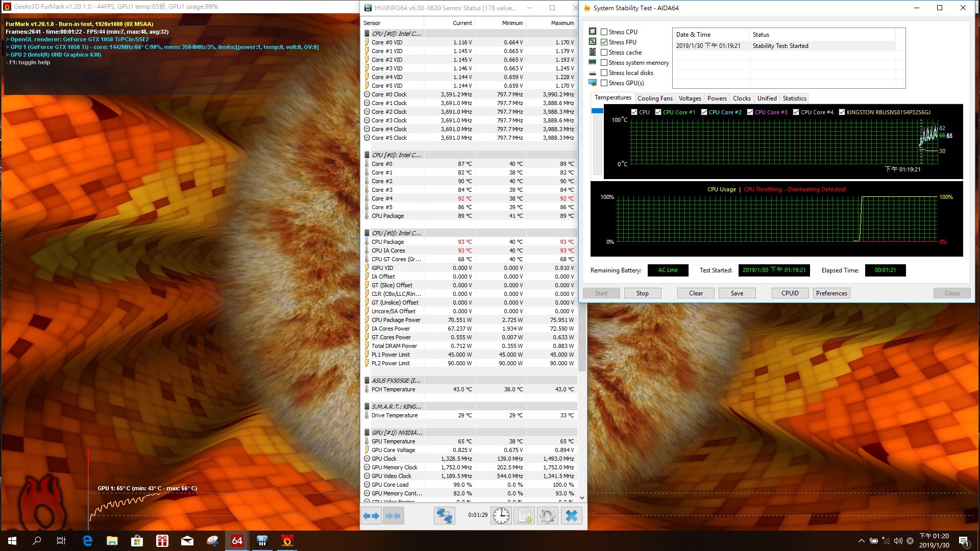
Task: Collapse CPU group above Core #0 temperature
Action: [367, 155]
